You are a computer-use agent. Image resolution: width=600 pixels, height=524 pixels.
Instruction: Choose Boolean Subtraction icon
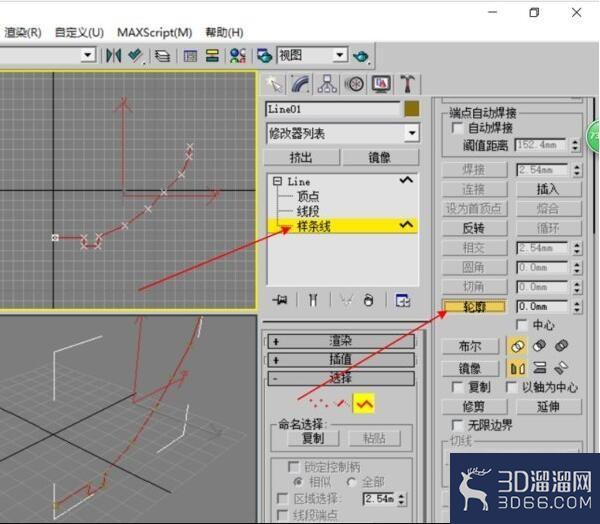click(540, 346)
